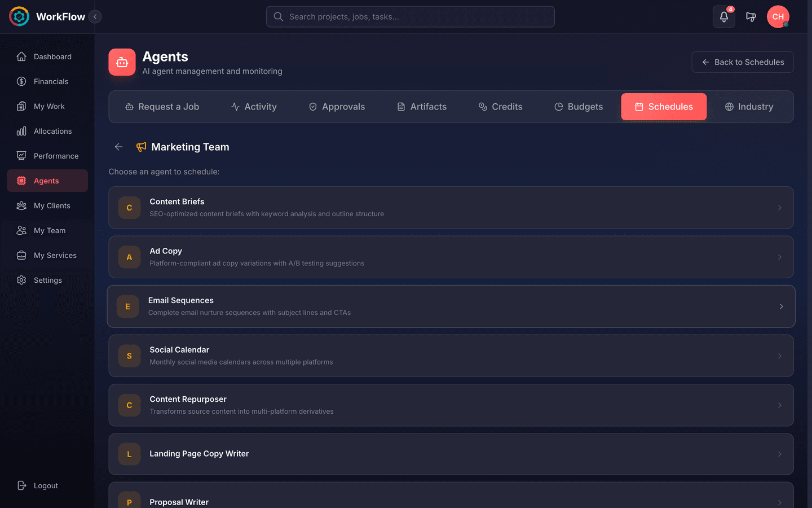The height and width of the screenshot is (508, 812).
Task: Click the Allocations bar chart icon
Action: [x=21, y=131]
